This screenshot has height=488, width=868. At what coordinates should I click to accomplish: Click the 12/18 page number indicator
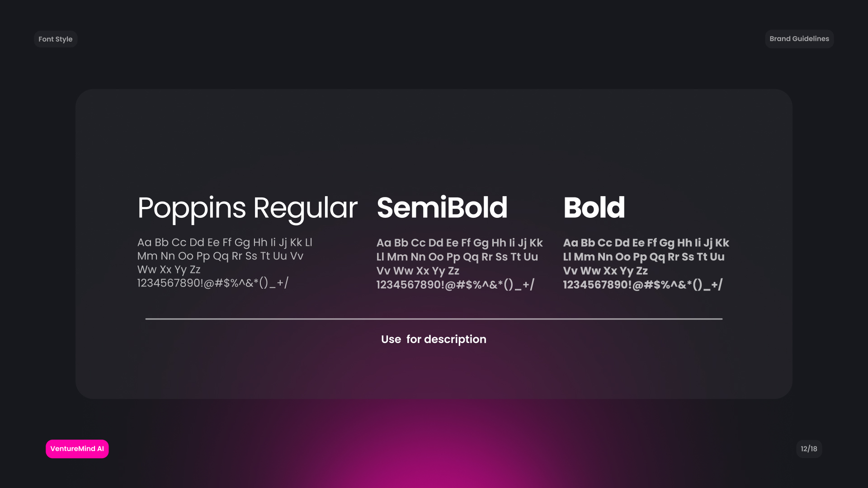pos(809,449)
